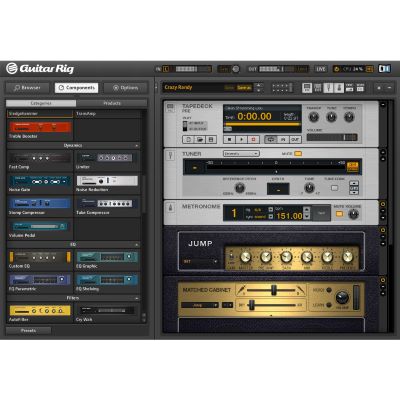This screenshot has width=400, height=400.
Task: Click the tuner icon in the rack toolbar
Action: [x=329, y=88]
